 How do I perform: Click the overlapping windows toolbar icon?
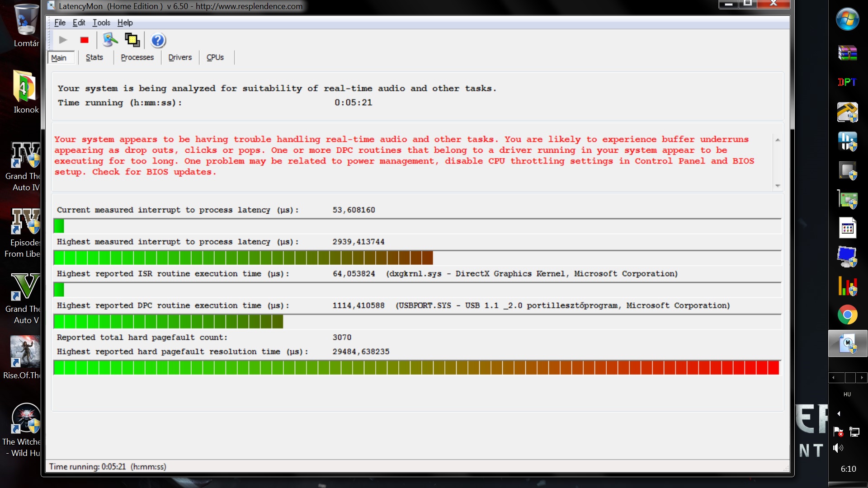tap(132, 40)
